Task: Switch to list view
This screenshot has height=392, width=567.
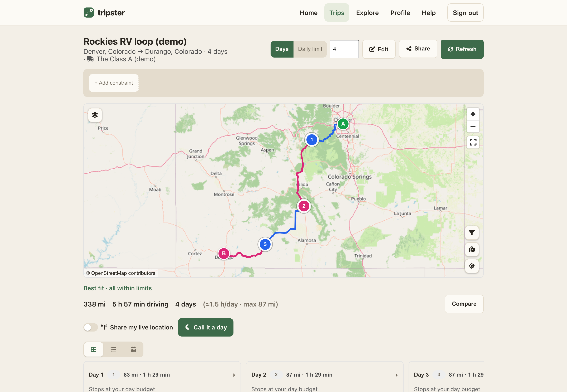Action: [113, 349]
